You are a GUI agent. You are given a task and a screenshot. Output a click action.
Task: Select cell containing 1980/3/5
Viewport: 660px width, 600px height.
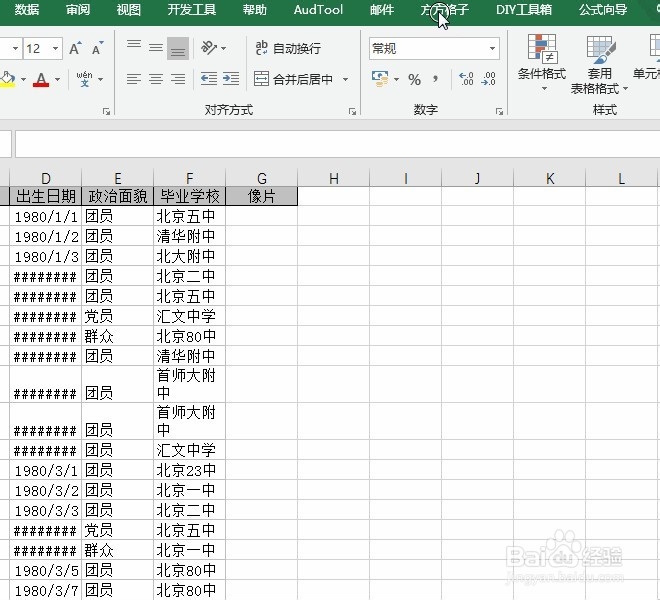point(45,571)
